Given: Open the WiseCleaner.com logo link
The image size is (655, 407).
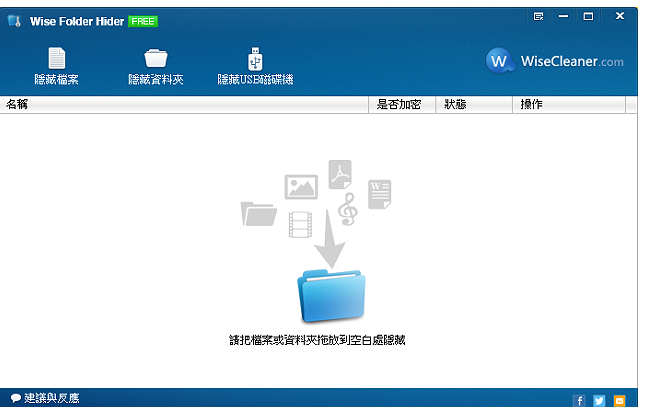Looking at the screenshot, I should tap(554, 61).
